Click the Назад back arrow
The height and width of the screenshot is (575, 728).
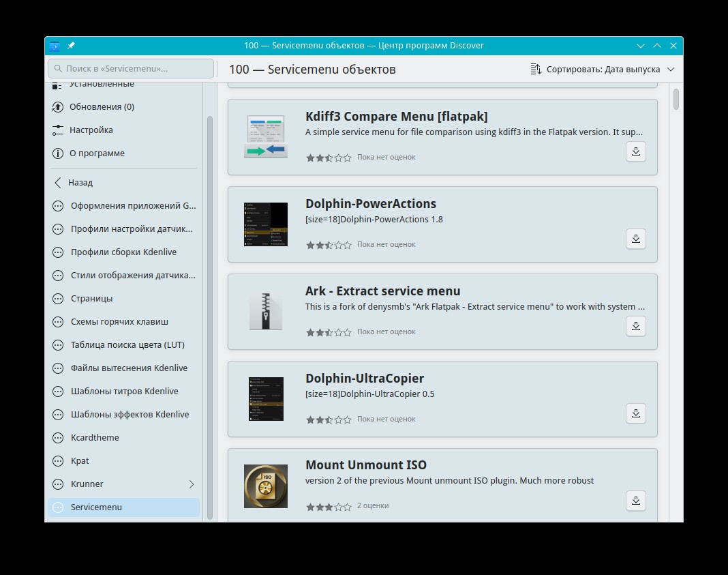click(57, 183)
